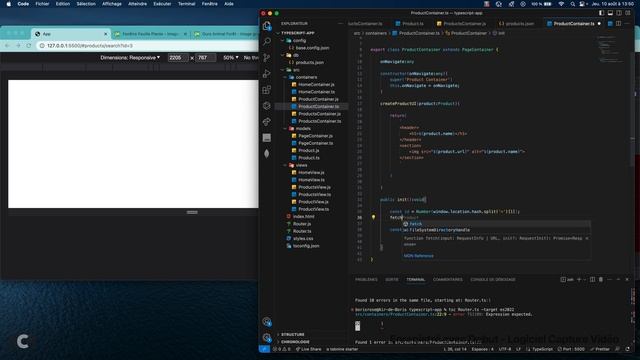Open Run and Debug view
This screenshot has width=640, height=360.
267,73
